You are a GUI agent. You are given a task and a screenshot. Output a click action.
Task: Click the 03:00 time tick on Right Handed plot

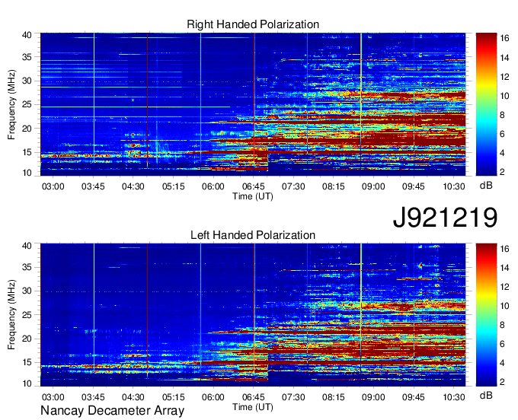53,186
